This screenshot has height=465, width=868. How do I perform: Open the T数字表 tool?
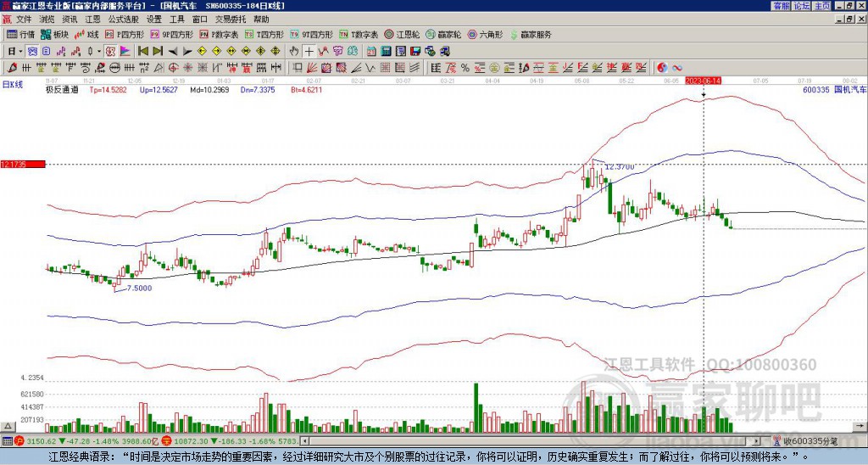pos(359,34)
